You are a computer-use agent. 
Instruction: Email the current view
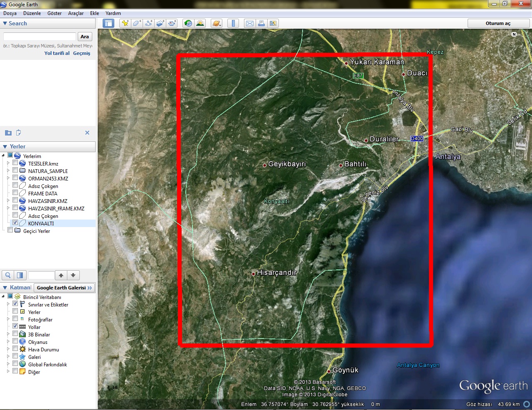(x=249, y=23)
